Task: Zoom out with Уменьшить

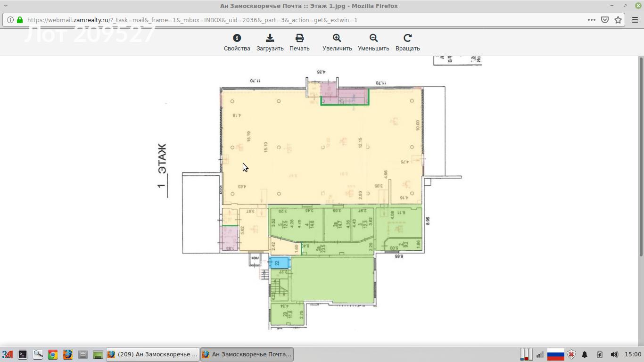Action: point(373,42)
